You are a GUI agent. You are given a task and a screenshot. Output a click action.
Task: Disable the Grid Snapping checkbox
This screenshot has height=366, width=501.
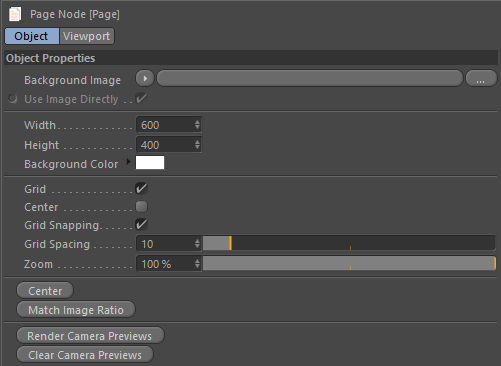pyautogui.click(x=141, y=225)
